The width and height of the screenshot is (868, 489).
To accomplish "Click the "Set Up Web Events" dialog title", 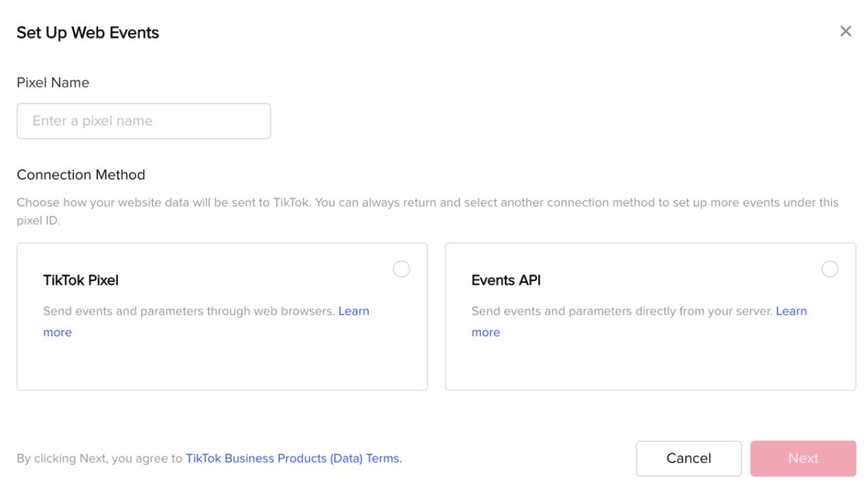I will click(x=87, y=33).
